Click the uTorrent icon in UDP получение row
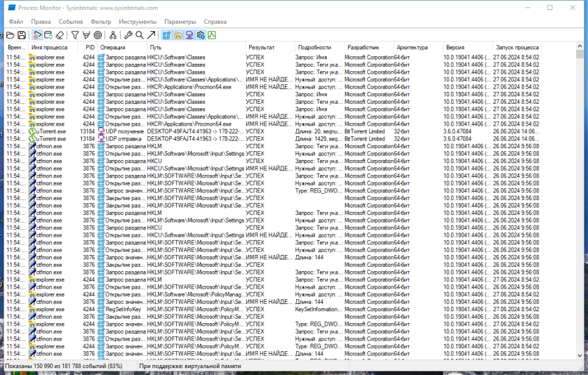Image resolution: width=588 pixels, height=375 pixels. coord(32,132)
